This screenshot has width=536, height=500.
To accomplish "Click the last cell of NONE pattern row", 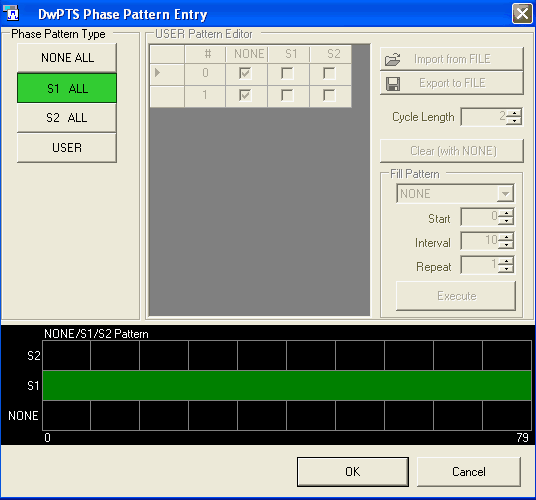I will tap(507, 416).
